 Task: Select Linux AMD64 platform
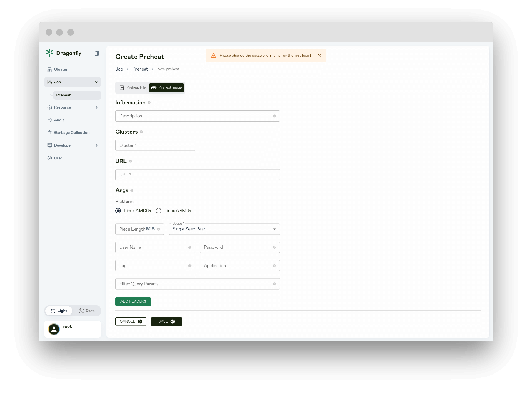tap(118, 211)
